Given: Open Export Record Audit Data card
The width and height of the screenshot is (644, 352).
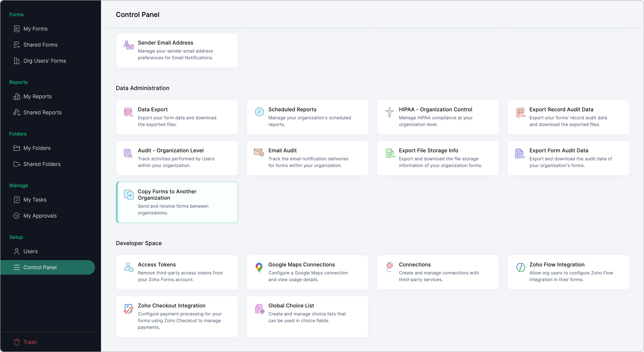Looking at the screenshot, I should 568,117.
